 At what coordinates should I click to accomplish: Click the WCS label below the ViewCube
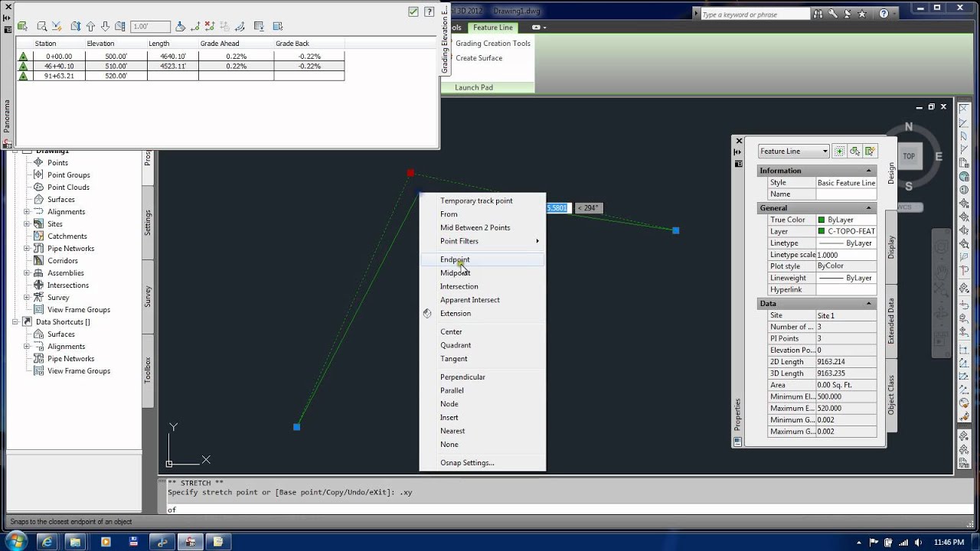(904, 207)
